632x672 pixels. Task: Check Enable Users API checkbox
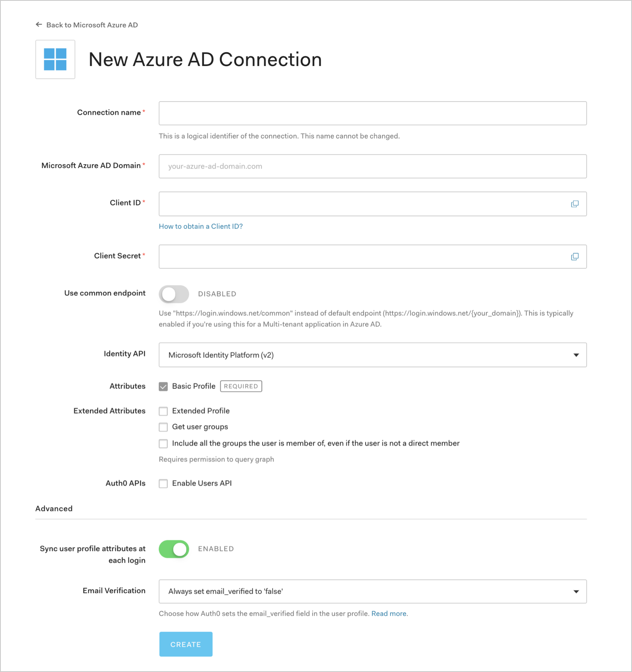(x=163, y=483)
